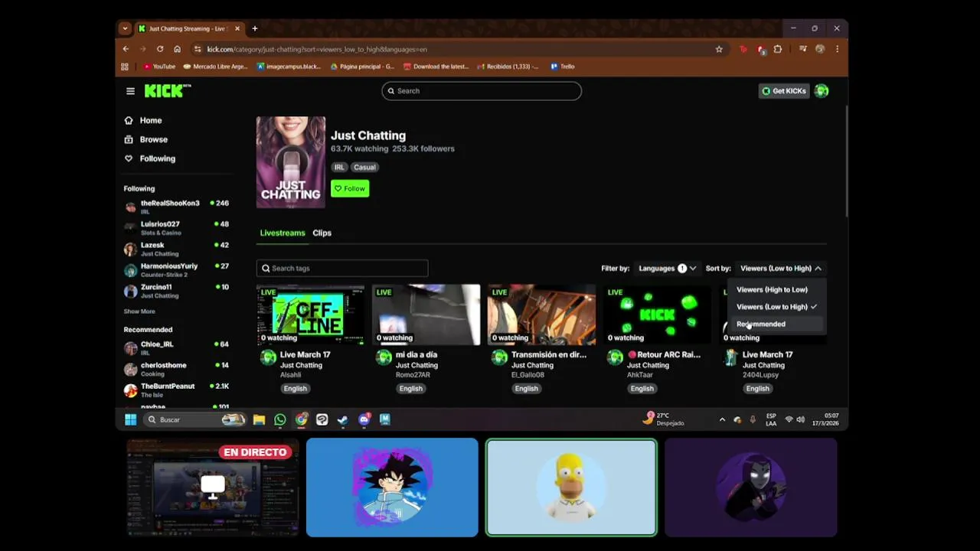
Task: Open theRealShooKon3 channel in Following
Action: [x=177, y=207]
